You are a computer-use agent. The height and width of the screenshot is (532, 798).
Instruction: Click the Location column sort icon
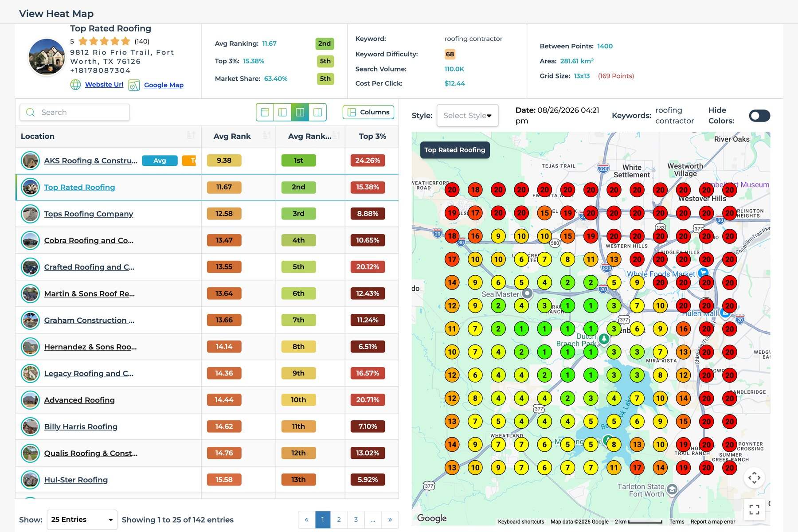(x=191, y=135)
